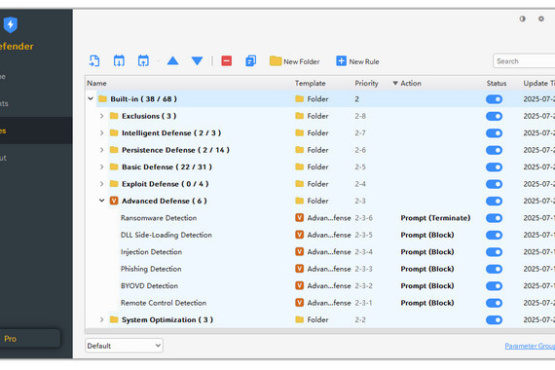Move rule up with blue up triangle

pos(173,61)
